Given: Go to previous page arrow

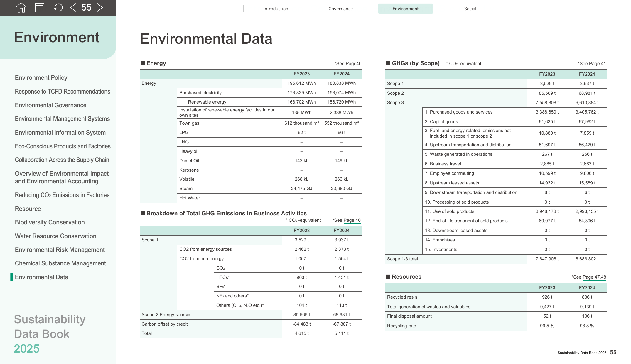Looking at the screenshot, I should (x=73, y=8).
